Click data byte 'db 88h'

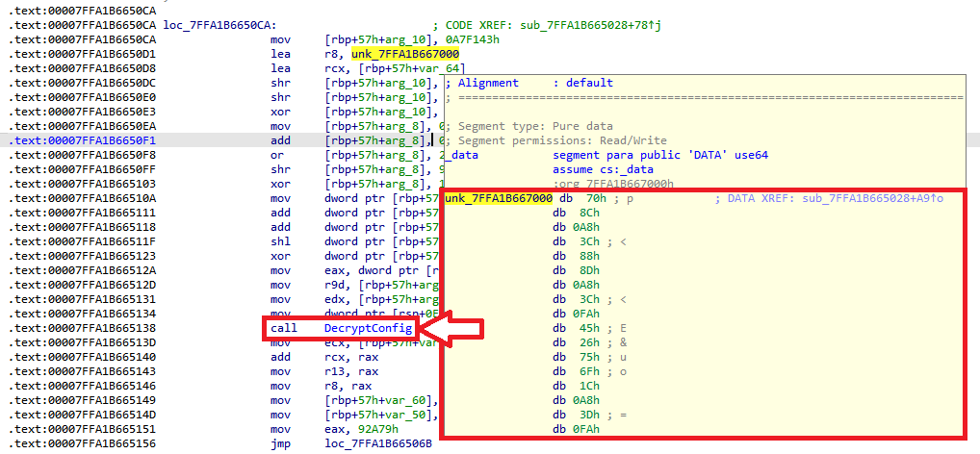point(579,257)
